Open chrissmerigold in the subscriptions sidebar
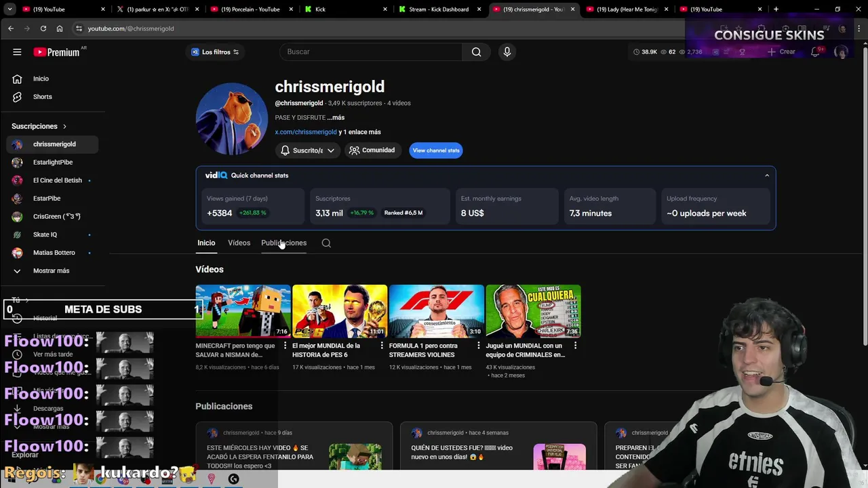Viewport: 868px width, 488px height. click(52, 144)
